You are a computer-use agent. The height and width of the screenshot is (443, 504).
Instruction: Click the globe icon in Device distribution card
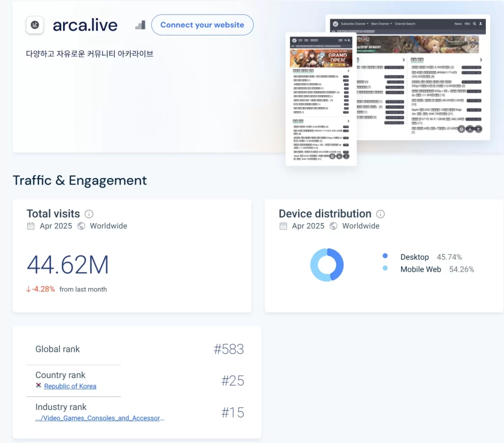[x=334, y=226]
